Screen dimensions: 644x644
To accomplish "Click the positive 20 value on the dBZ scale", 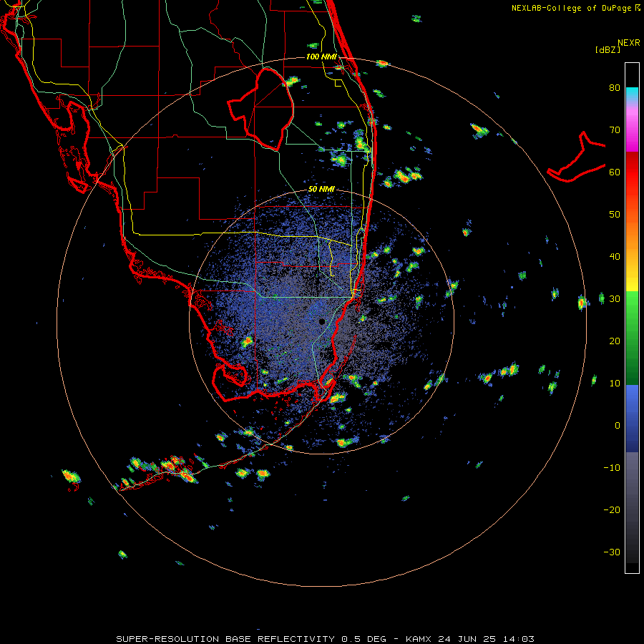I will (x=615, y=341).
